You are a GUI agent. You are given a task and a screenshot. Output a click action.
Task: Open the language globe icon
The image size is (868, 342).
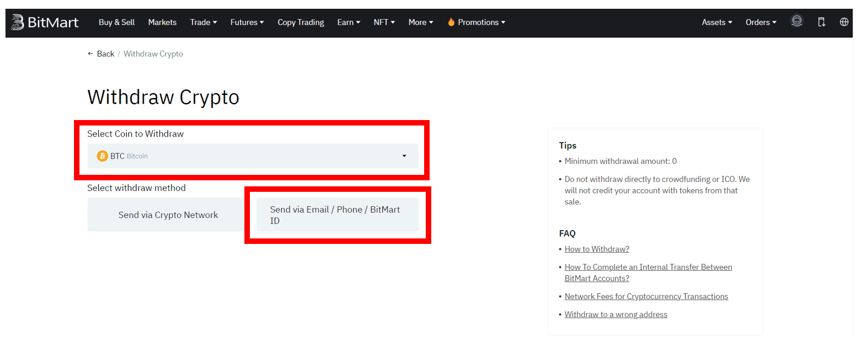pos(844,22)
